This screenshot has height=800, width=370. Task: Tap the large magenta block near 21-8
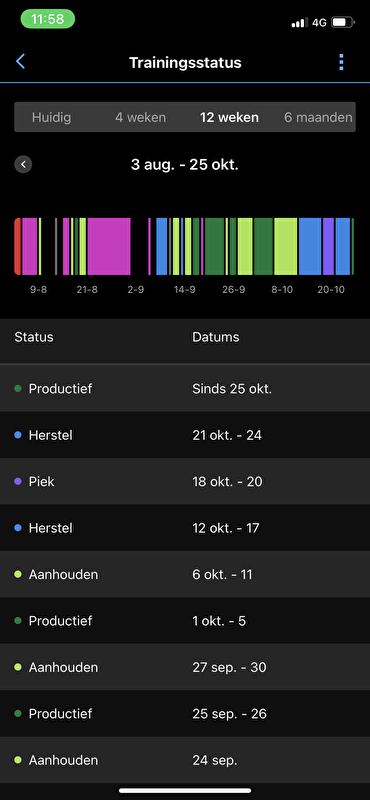pyautogui.click(x=109, y=246)
